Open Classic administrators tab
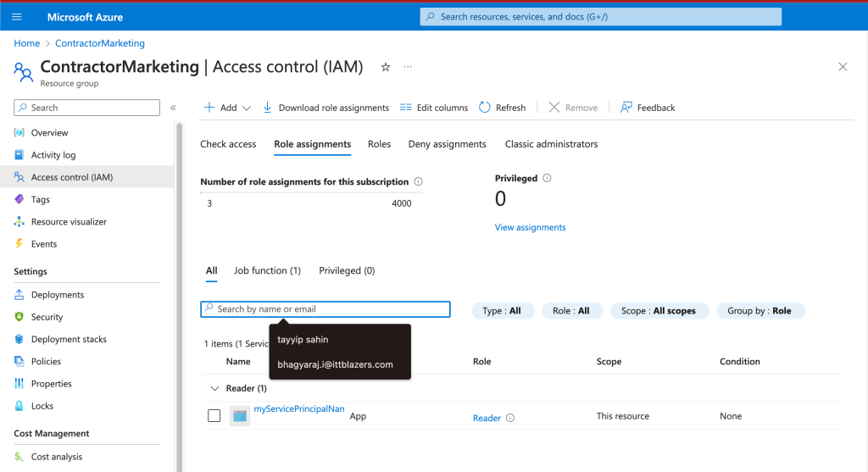The image size is (868, 472). (551, 144)
